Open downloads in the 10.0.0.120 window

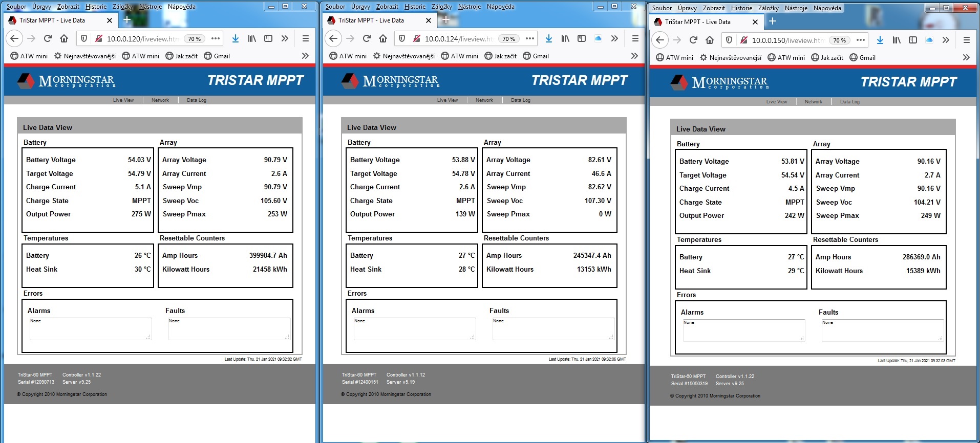coord(235,38)
